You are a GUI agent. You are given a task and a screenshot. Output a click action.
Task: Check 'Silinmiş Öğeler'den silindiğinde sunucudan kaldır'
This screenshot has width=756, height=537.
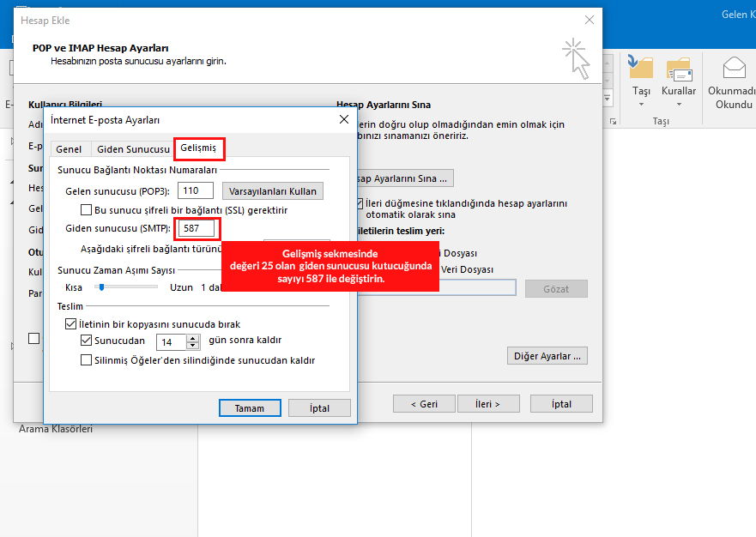pos(86,360)
